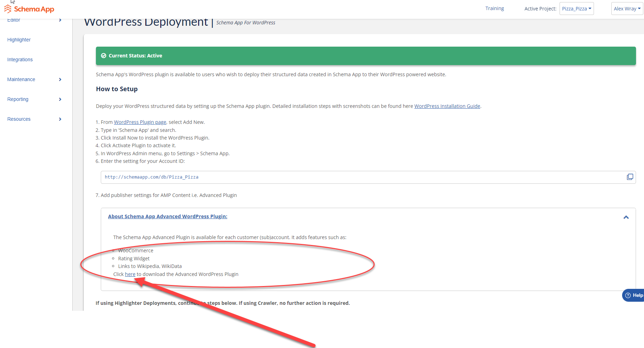
Task: Open Highlighter in the sidebar
Action: pyautogui.click(x=19, y=40)
